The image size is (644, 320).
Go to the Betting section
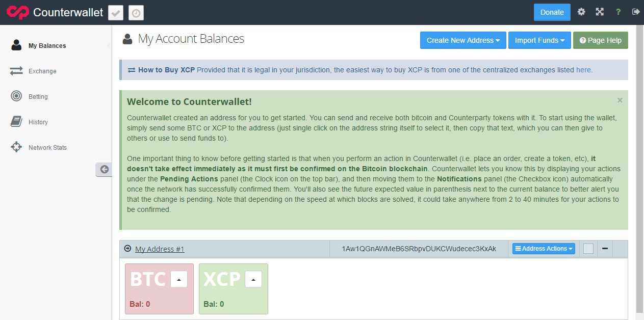(x=38, y=97)
